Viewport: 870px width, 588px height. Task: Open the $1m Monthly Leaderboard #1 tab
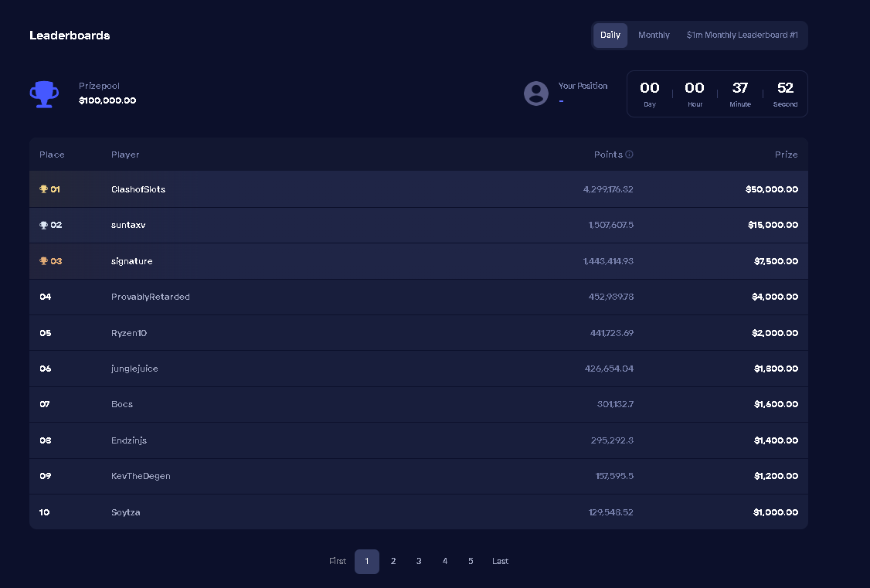tap(743, 35)
